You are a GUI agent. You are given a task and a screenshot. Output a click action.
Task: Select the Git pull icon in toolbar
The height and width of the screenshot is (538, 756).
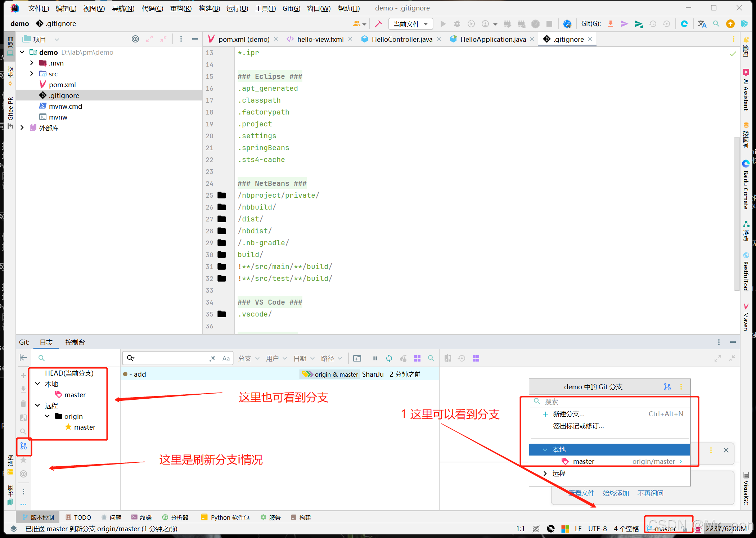610,24
